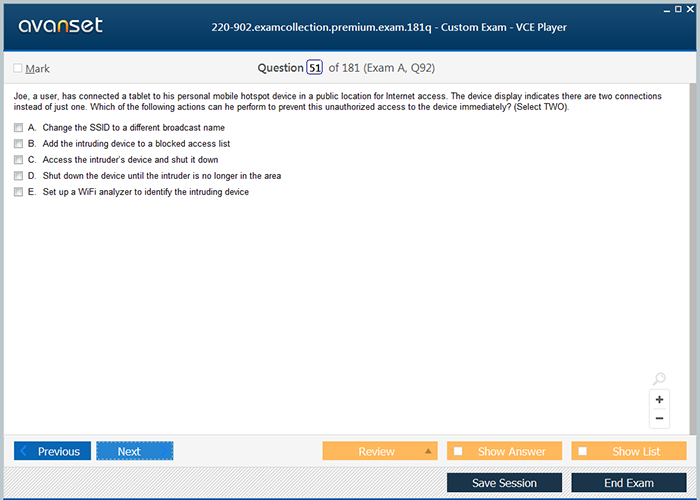Toggle the Show List button
This screenshot has height=500, width=700.
pyautogui.click(x=629, y=451)
